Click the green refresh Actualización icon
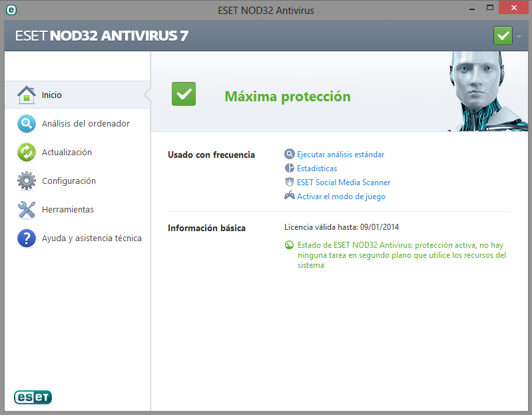 point(27,152)
